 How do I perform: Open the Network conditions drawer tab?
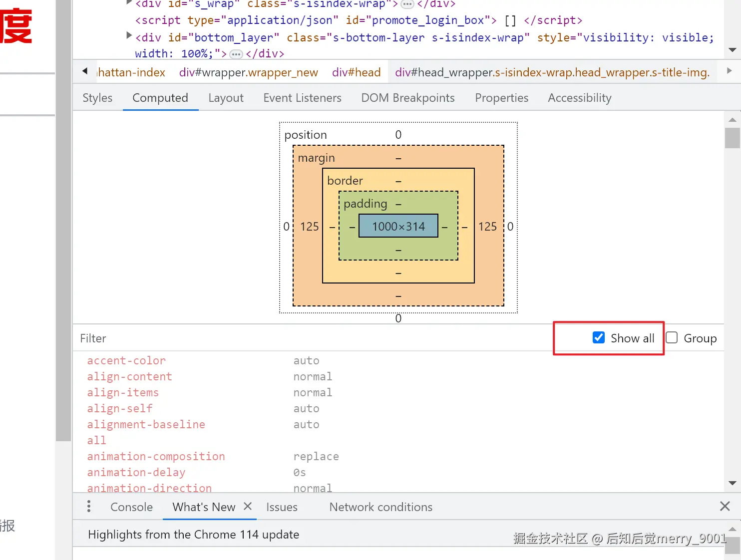coord(380,507)
